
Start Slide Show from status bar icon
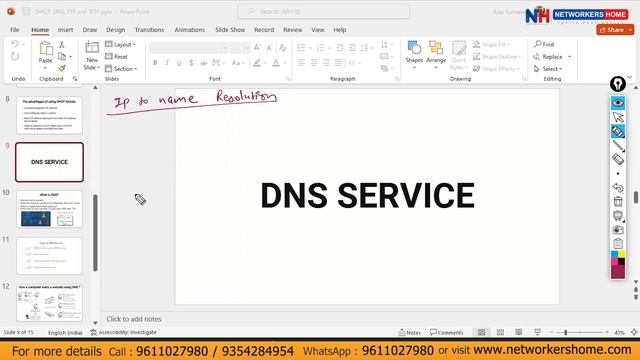click(x=537, y=332)
